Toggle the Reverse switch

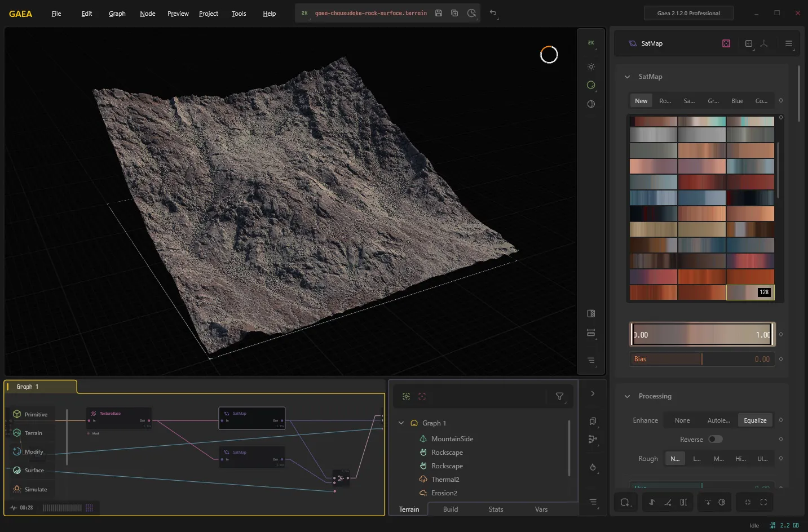point(715,439)
